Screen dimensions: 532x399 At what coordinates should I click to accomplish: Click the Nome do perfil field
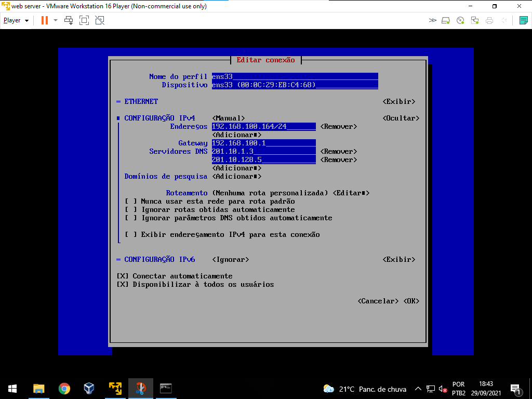pos(295,76)
